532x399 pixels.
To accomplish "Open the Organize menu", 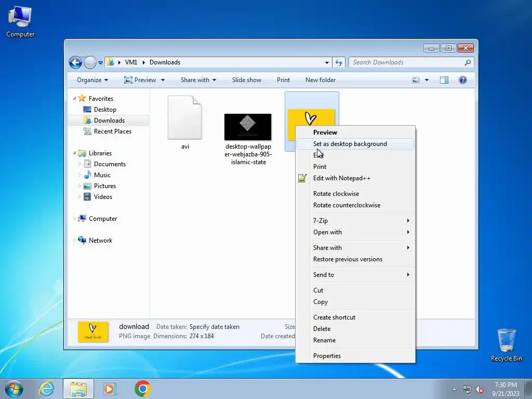I will (x=92, y=80).
